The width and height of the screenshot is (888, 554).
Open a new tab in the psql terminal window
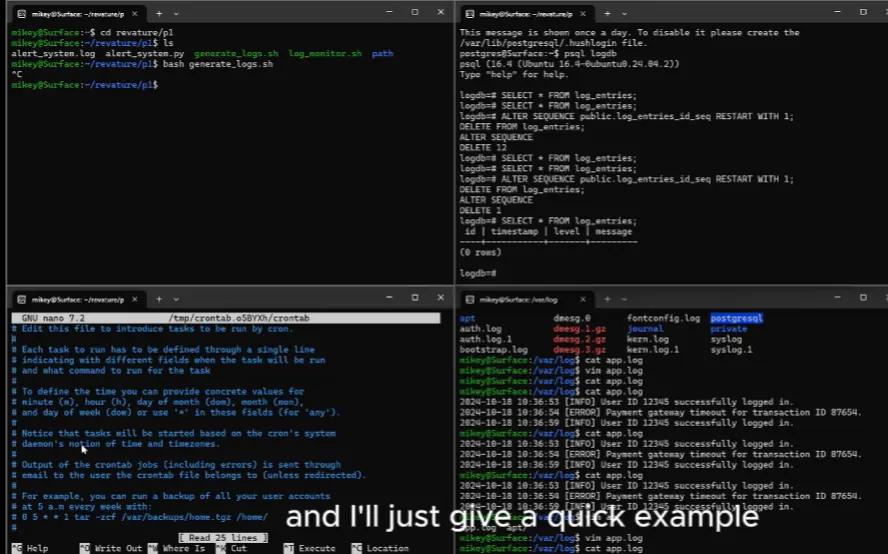607,14
